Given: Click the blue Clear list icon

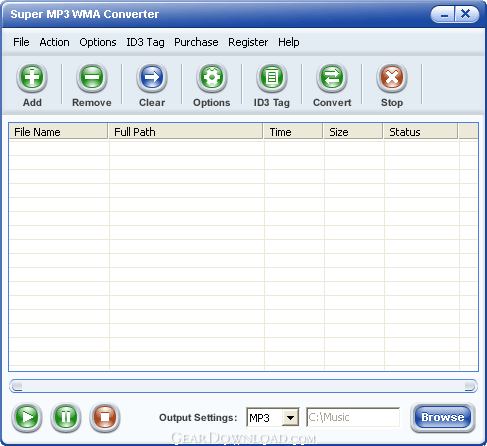Looking at the screenshot, I should pyautogui.click(x=152, y=78).
